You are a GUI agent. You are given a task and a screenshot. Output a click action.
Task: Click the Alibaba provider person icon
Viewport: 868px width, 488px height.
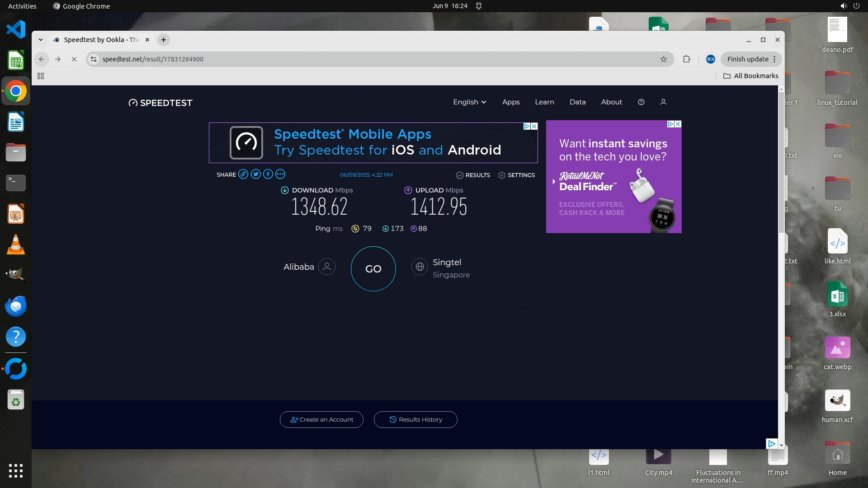[x=327, y=267]
